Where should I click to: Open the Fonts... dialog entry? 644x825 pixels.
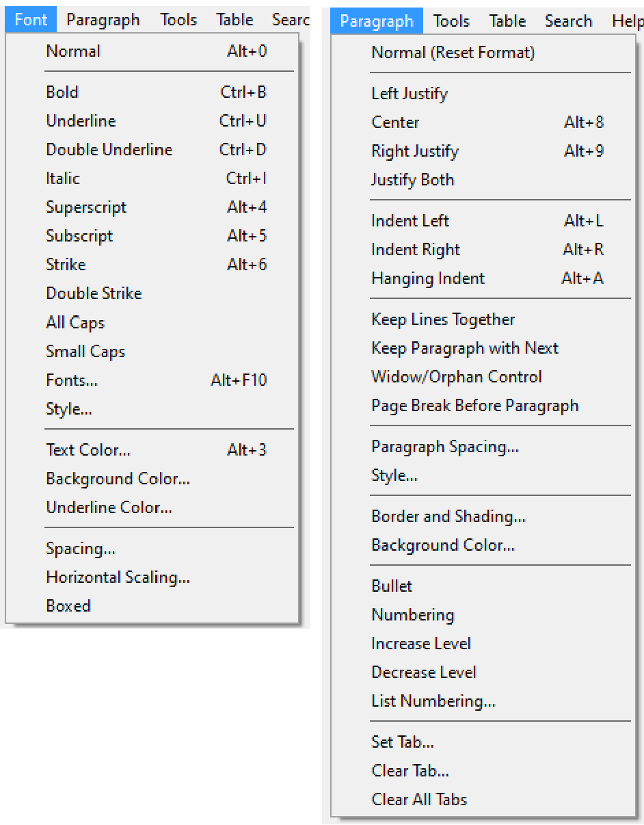coord(71,380)
